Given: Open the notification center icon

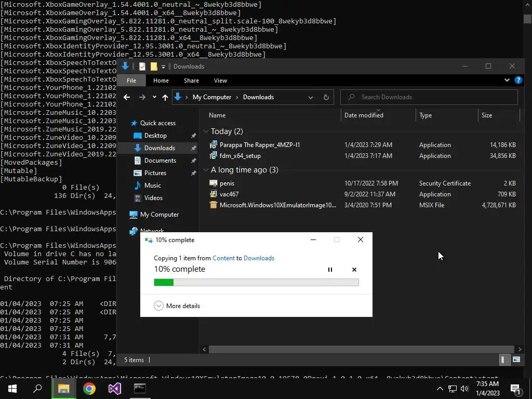Looking at the screenshot, I should [515, 389].
